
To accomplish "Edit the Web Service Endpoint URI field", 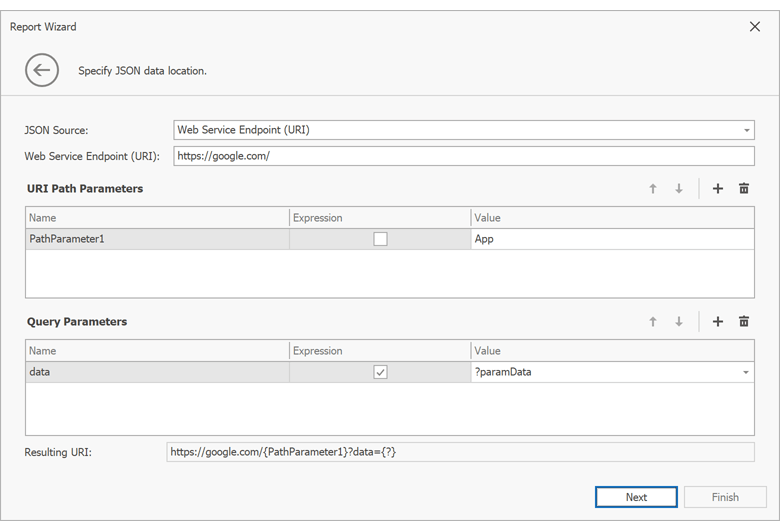I will click(x=463, y=156).
